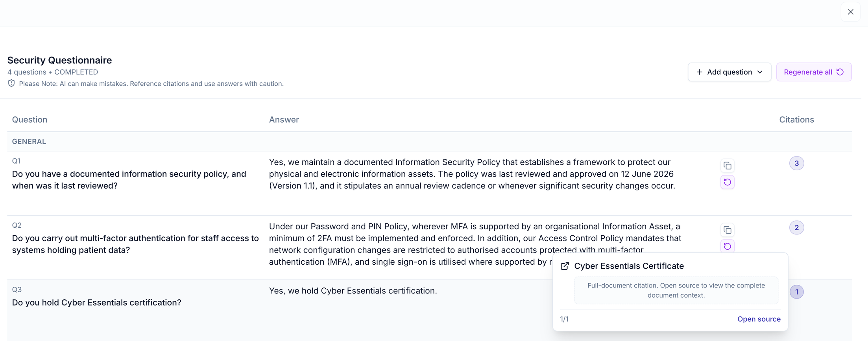Click the shield icon beside the AI note

[x=11, y=83]
